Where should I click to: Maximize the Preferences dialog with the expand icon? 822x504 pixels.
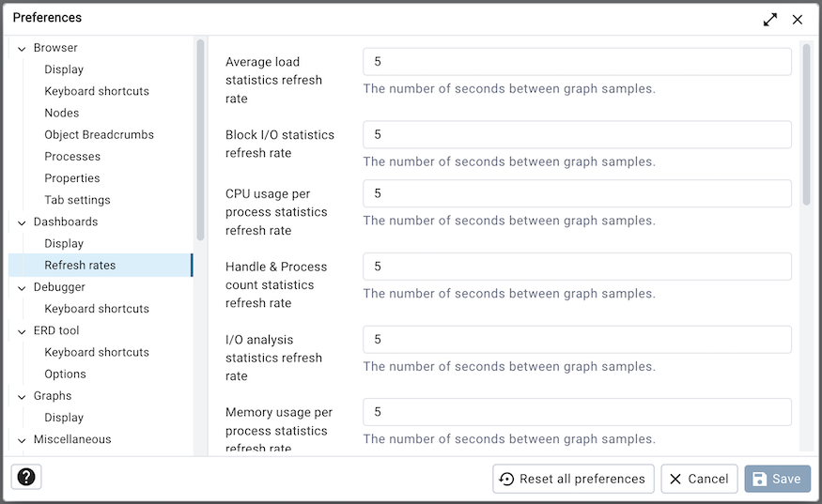pos(770,19)
